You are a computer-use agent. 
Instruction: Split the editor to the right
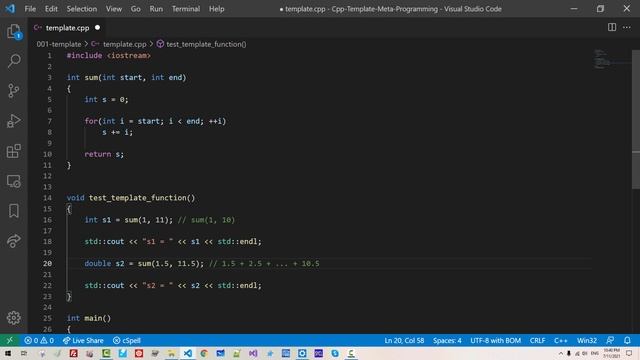(x=612, y=27)
